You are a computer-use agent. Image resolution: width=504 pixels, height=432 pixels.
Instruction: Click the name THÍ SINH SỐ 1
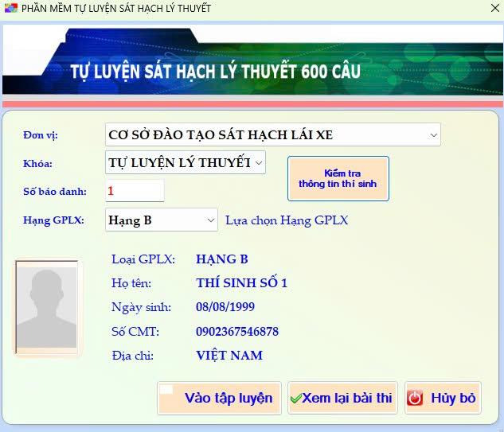coord(241,283)
